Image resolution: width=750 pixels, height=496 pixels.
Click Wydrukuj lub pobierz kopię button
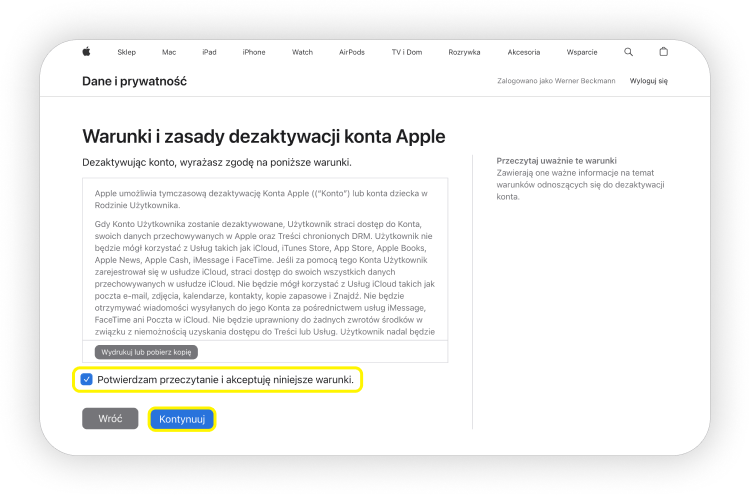pos(146,352)
